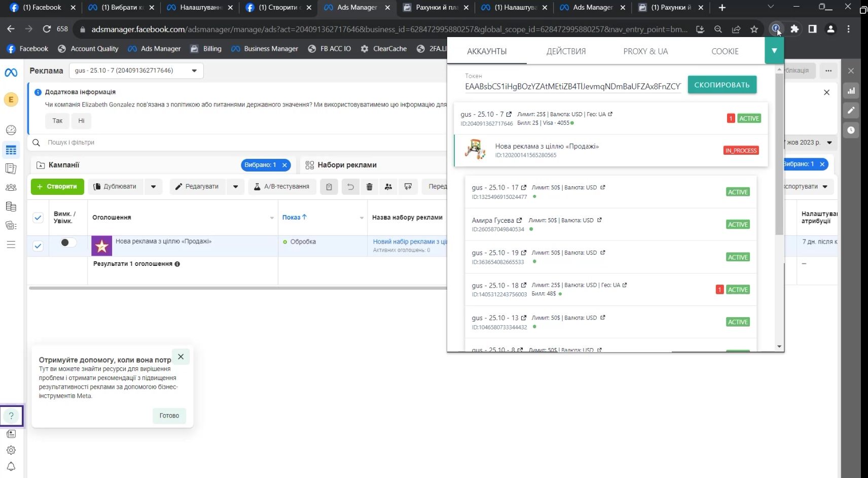Image resolution: width=868 pixels, height=478 pixels.
Task: Open Billing bookmark in bookmarks bar
Action: [x=205, y=49]
